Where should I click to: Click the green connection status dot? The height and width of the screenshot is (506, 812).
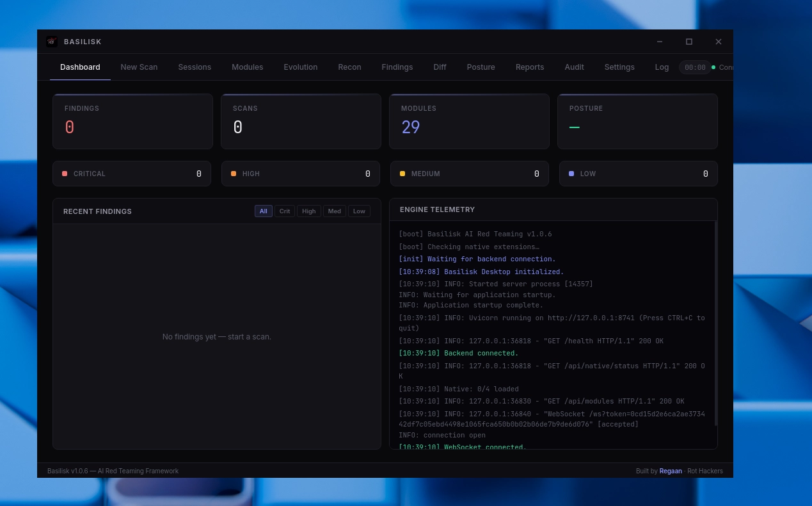(713, 67)
